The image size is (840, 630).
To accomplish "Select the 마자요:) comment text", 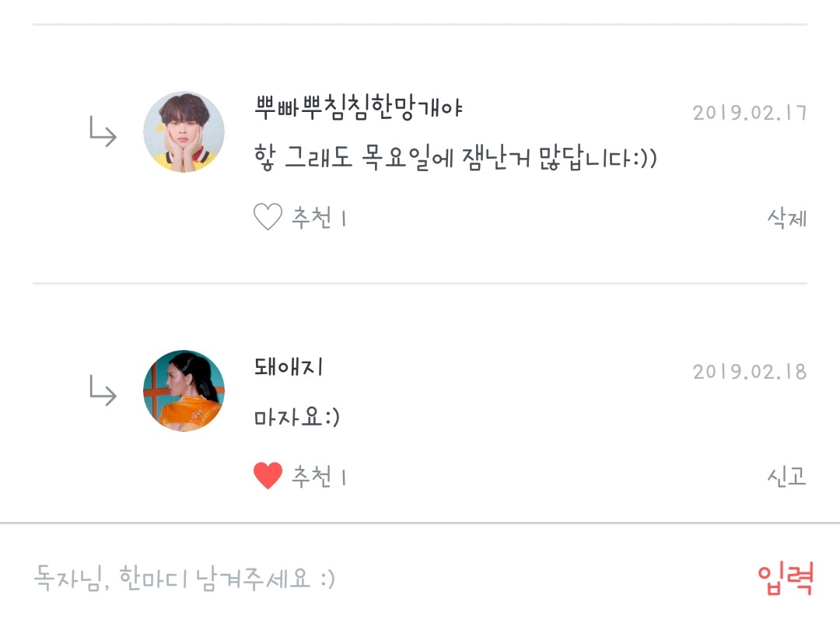I will coord(297,418).
